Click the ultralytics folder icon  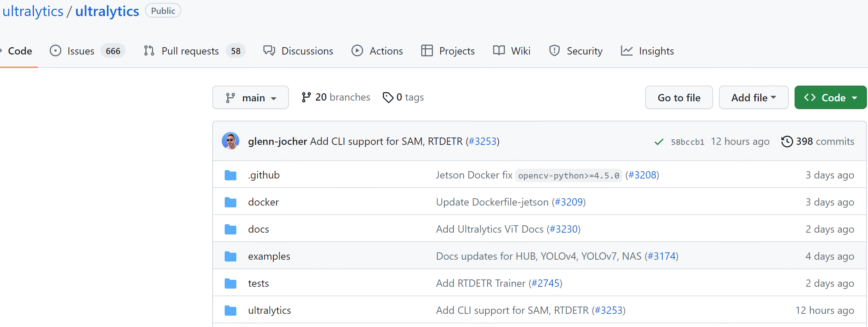coord(231,311)
